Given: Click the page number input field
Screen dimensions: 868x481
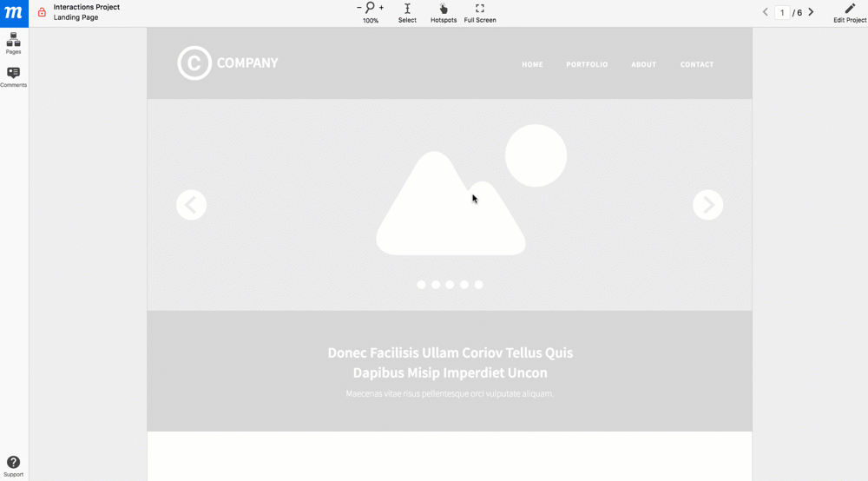Looking at the screenshot, I should (x=782, y=13).
